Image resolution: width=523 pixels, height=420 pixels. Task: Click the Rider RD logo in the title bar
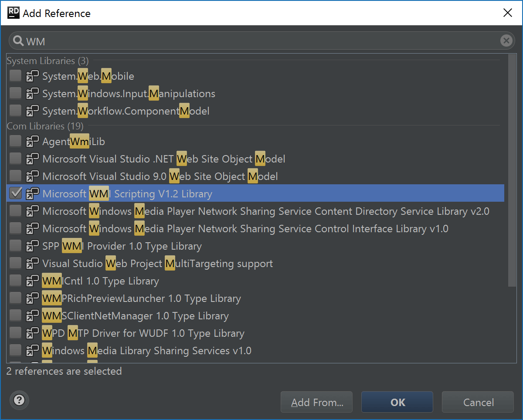point(14,13)
